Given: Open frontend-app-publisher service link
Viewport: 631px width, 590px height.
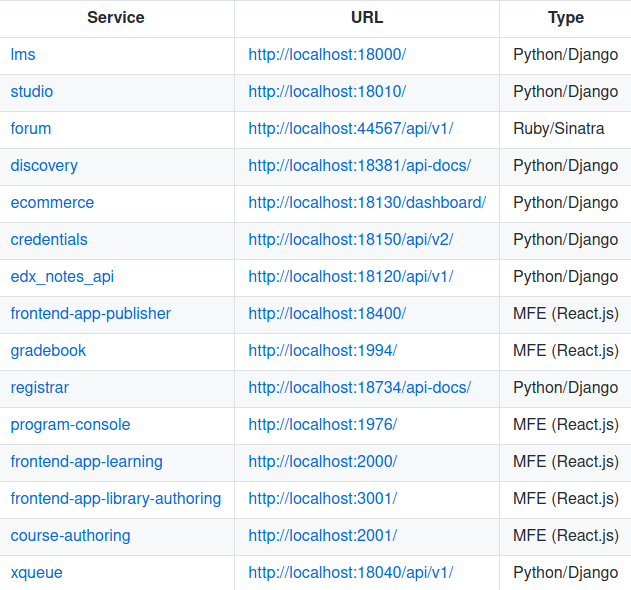Looking at the screenshot, I should tap(91, 314).
